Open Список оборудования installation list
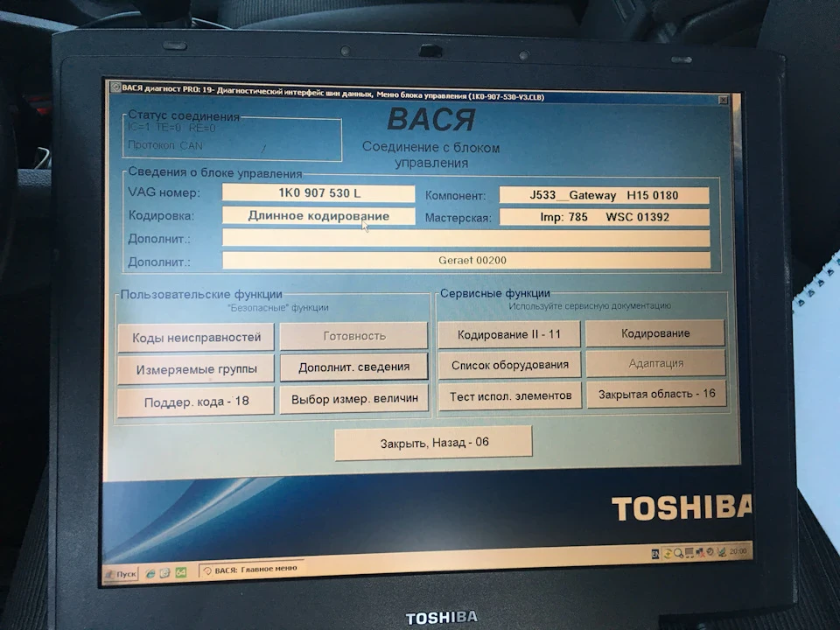This screenshot has width=840, height=630. coord(509,365)
